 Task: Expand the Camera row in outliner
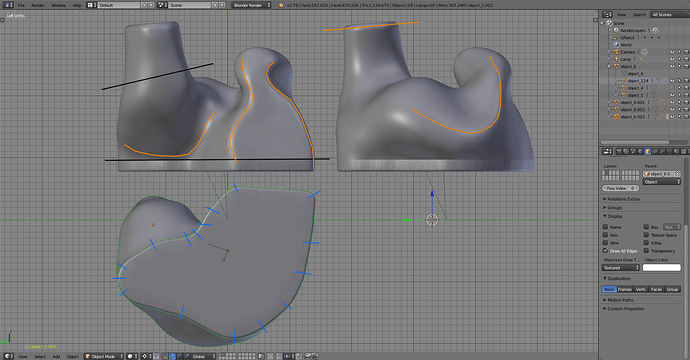pyautogui.click(x=609, y=52)
